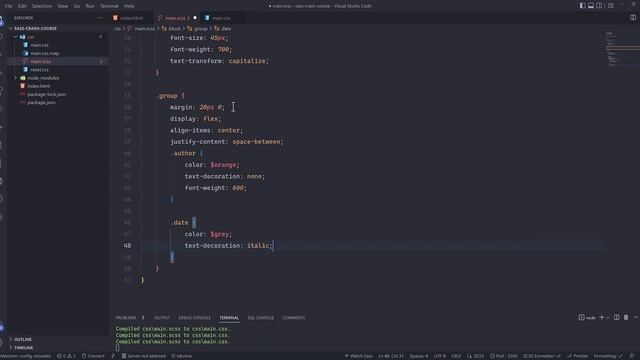Click Ln 48 cursor position indicator
The width and height of the screenshot is (640, 360).
point(391,356)
